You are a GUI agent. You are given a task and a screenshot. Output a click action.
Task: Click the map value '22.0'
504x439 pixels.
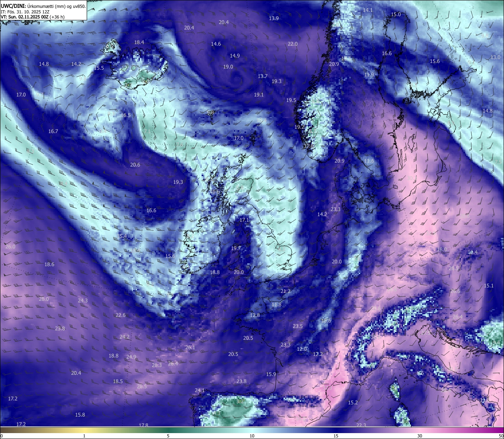click(x=293, y=44)
